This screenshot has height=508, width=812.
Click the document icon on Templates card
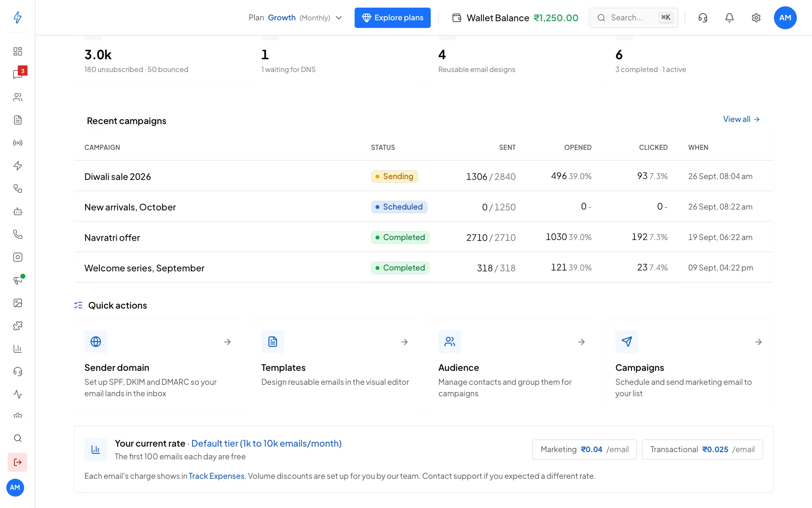[x=273, y=342]
